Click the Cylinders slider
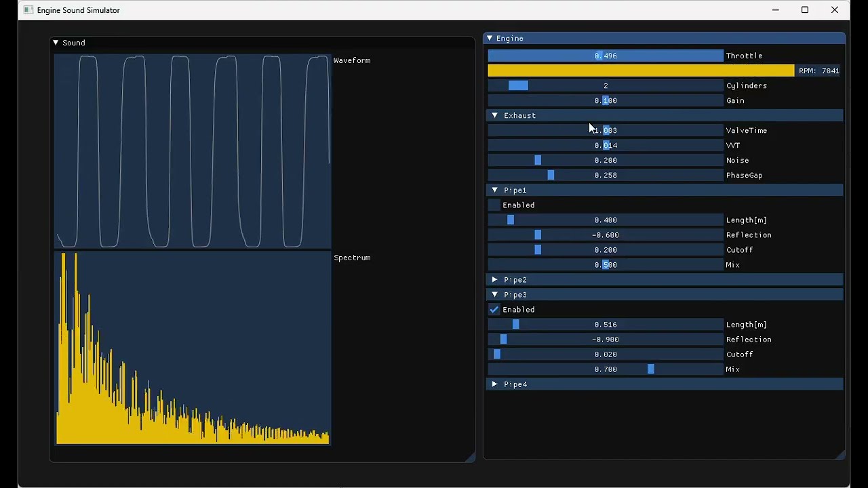 click(x=606, y=85)
